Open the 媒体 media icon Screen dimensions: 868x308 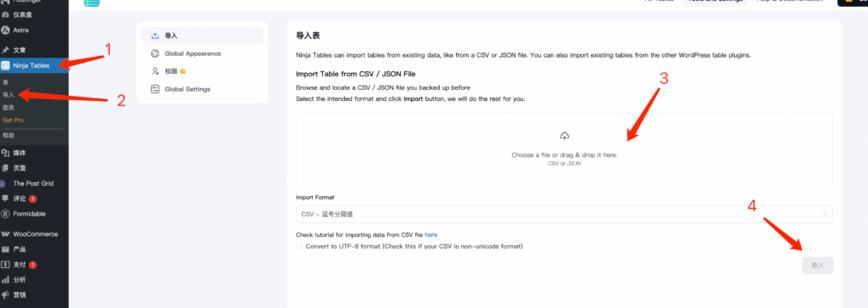[x=5, y=153]
